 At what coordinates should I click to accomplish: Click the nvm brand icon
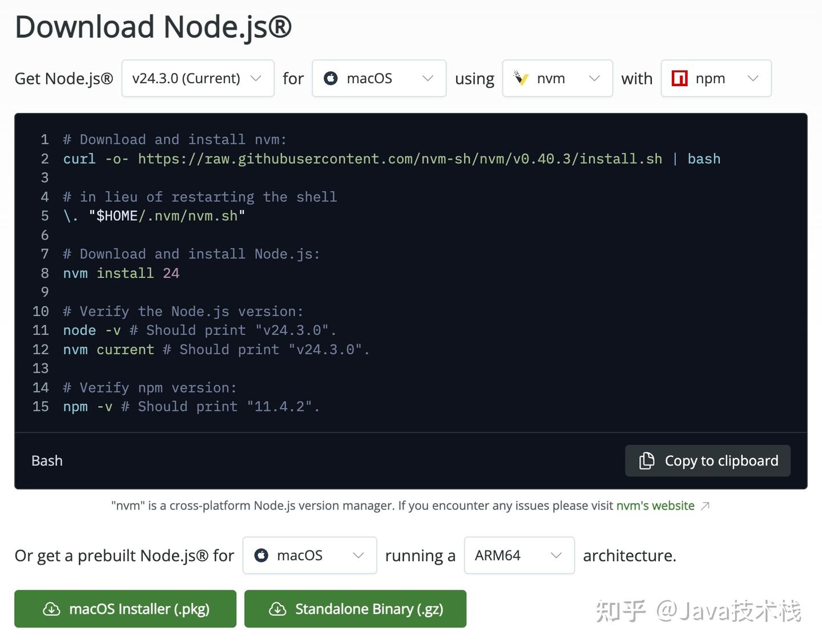tap(521, 78)
